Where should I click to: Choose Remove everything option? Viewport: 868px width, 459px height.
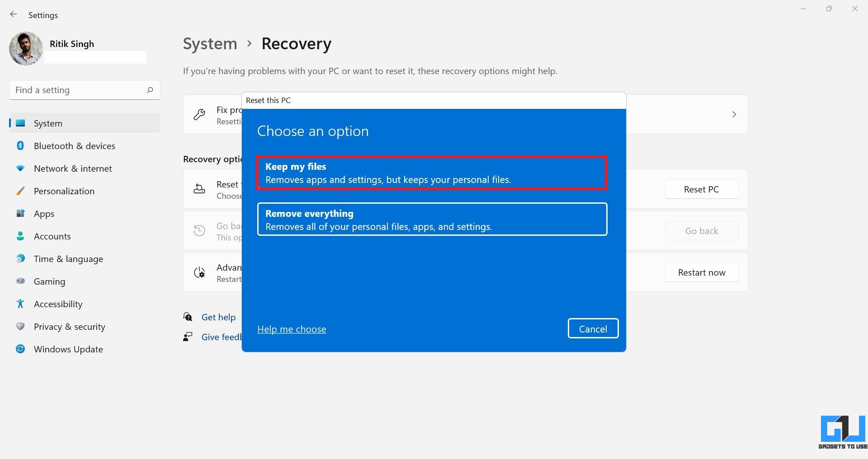point(432,220)
